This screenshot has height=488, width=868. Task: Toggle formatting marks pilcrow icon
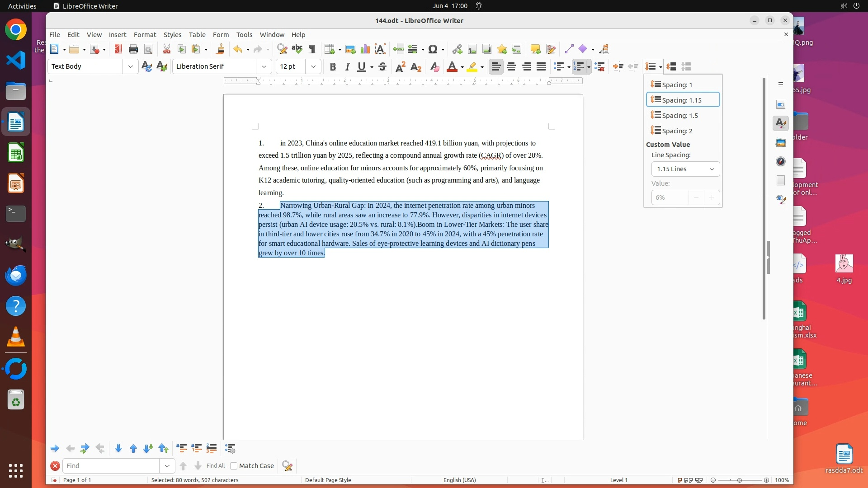[x=312, y=49]
